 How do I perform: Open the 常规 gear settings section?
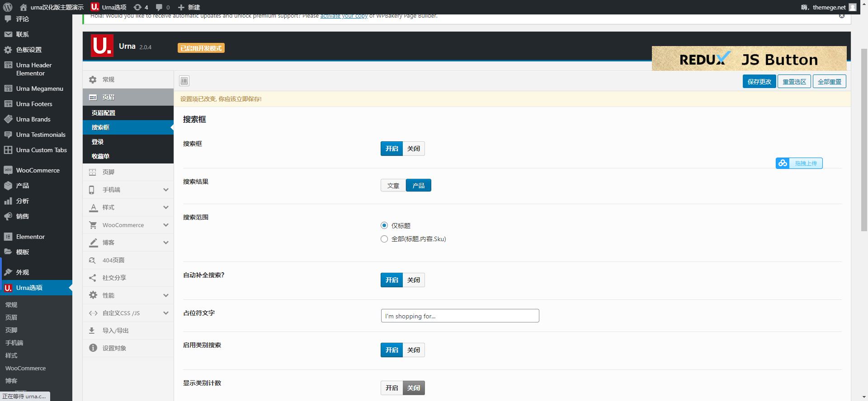[x=128, y=79]
